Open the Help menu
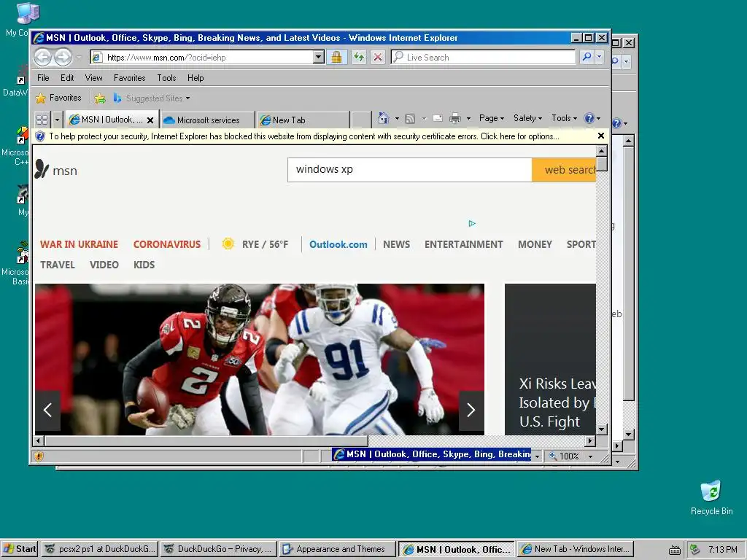 coord(196,77)
